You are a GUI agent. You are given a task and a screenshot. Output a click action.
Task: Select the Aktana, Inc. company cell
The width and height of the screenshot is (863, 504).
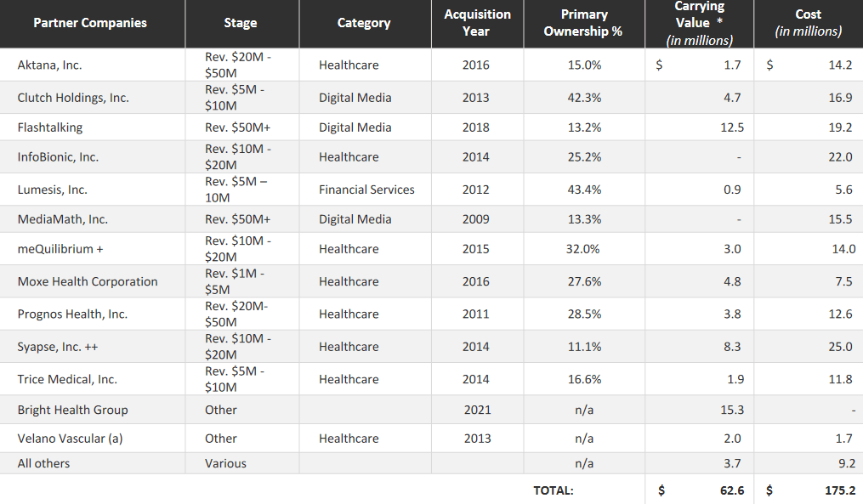(50, 65)
